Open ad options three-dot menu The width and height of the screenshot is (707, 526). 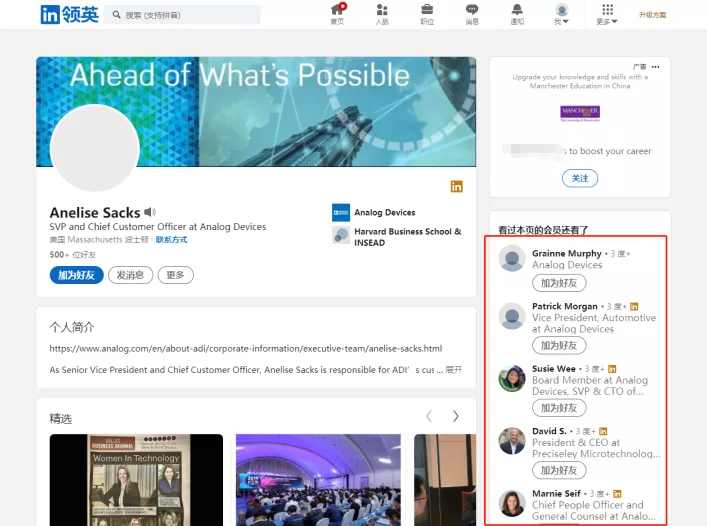click(x=656, y=67)
